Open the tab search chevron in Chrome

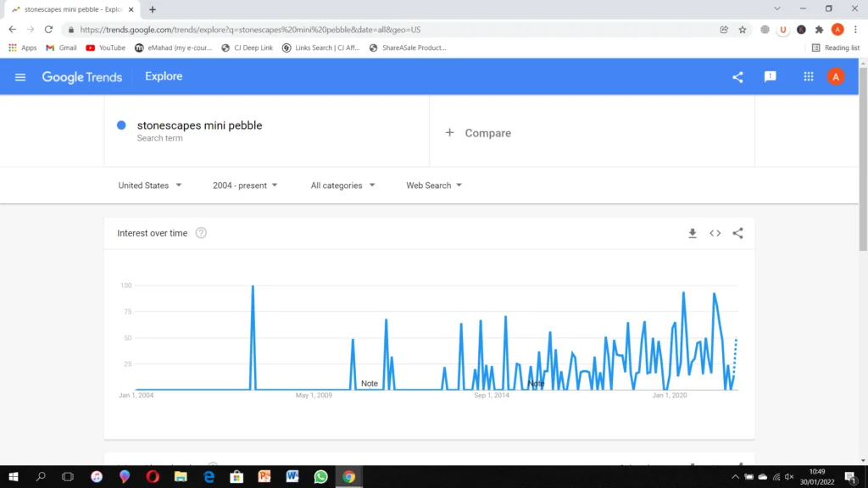777,8
